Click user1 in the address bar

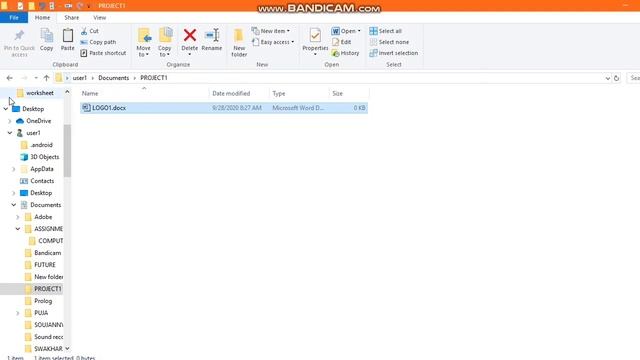[x=80, y=78]
